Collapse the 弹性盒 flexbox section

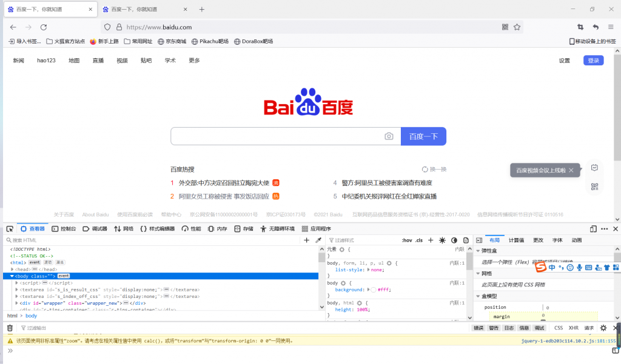[478, 251]
